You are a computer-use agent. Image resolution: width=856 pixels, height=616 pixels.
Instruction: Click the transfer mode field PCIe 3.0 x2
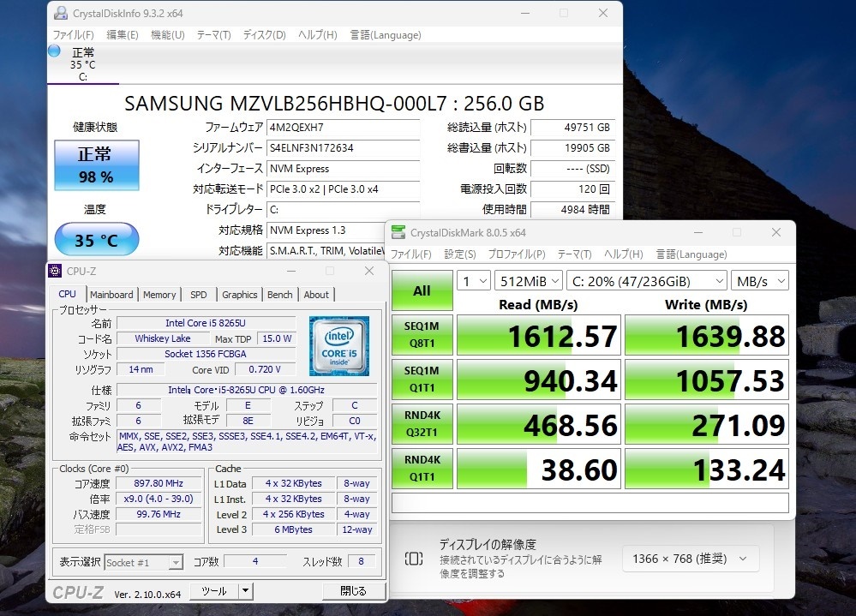click(343, 189)
